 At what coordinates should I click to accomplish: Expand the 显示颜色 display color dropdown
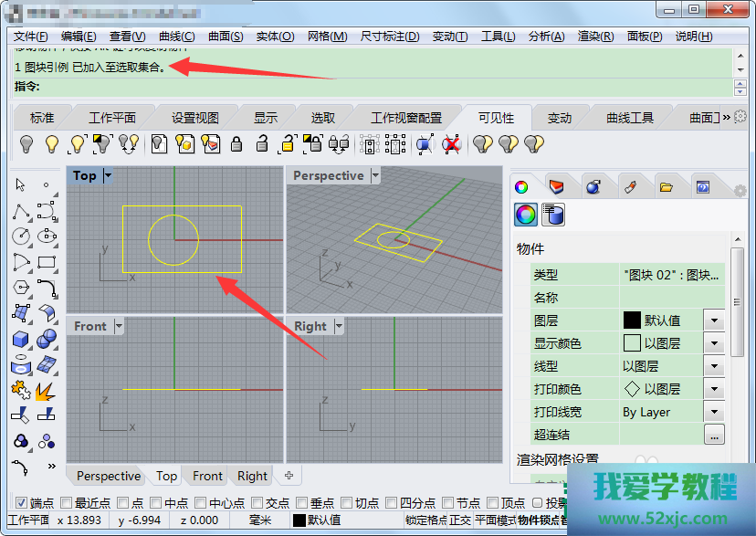coord(713,344)
